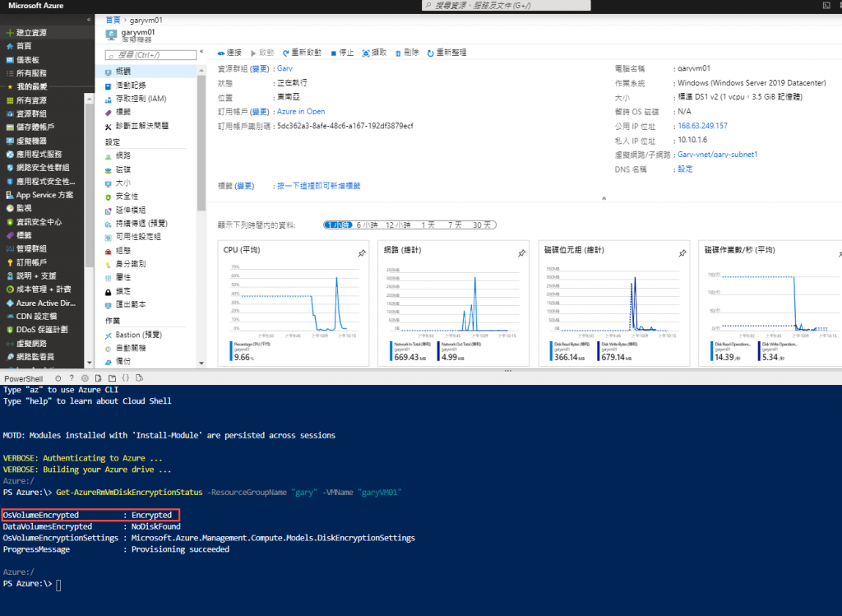842x616 pixels.
Task: Click 重新啟動 restart toolbar button
Action: [x=303, y=53]
